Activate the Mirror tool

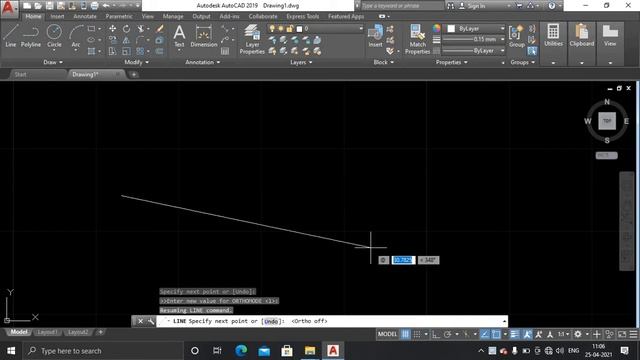point(127,40)
